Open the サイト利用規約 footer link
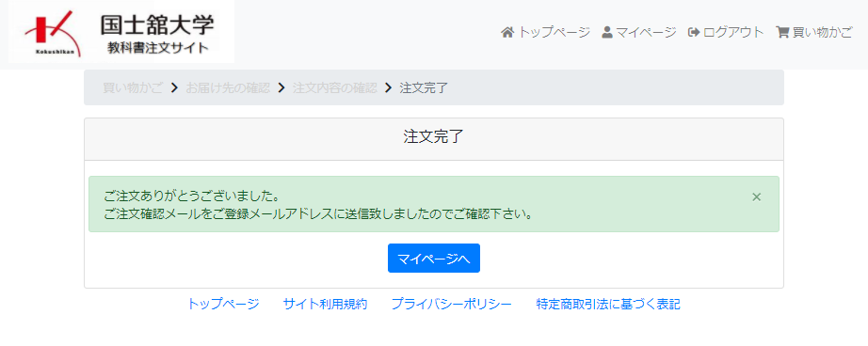Screen dimensions: 868x346 [x=325, y=304]
